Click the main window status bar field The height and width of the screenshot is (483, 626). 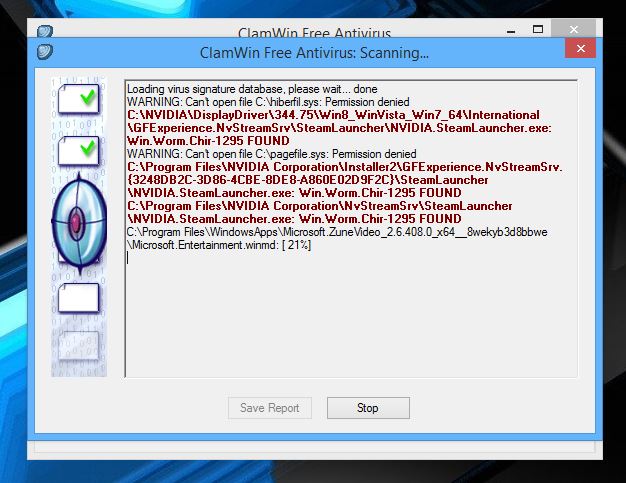pyautogui.click(x=315, y=447)
